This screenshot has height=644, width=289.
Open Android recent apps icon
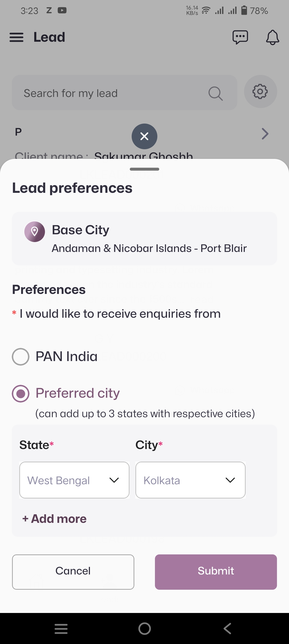point(61,628)
